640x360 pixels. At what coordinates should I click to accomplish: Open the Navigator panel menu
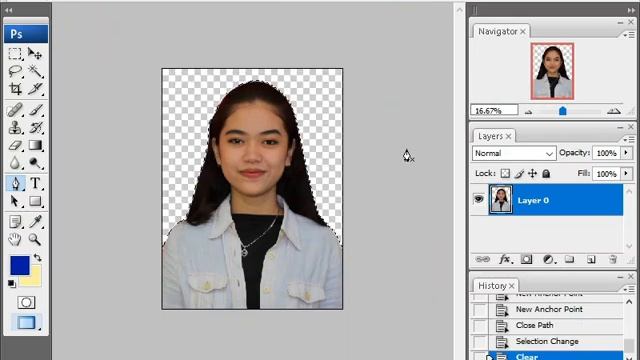click(x=629, y=36)
